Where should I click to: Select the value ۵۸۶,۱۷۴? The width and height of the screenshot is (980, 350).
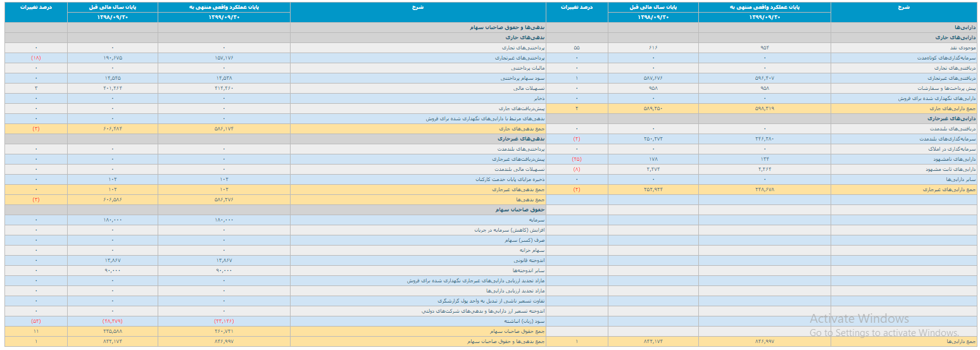point(224,128)
